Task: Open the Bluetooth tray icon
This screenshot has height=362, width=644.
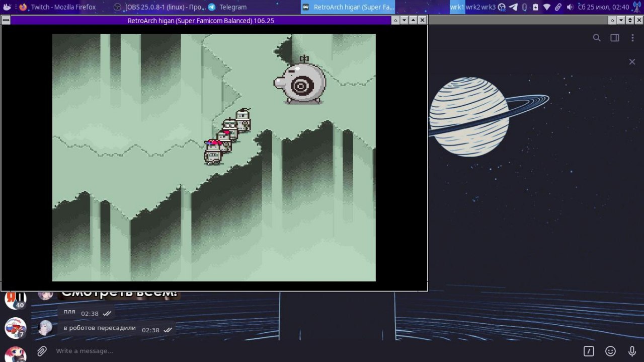Action: [524, 7]
